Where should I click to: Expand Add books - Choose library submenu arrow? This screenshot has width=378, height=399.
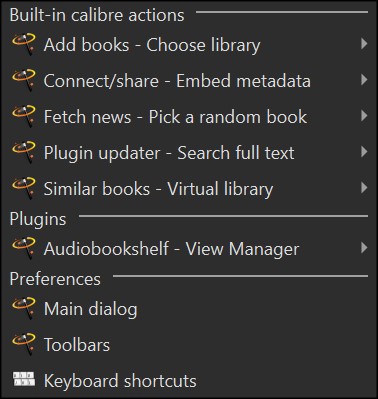pos(364,44)
